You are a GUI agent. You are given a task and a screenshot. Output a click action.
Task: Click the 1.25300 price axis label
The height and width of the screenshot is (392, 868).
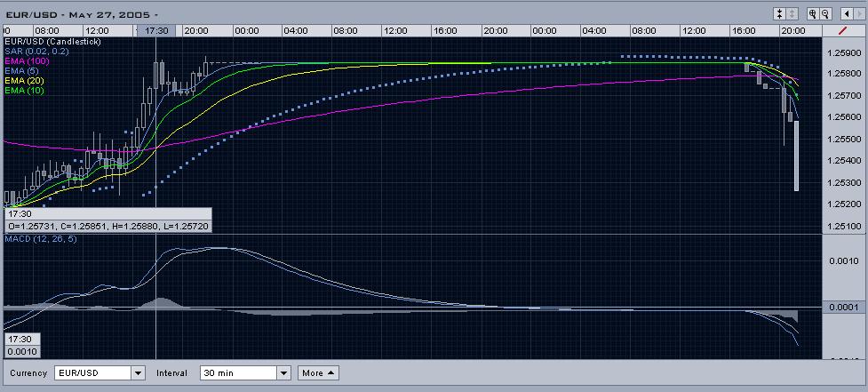846,183
